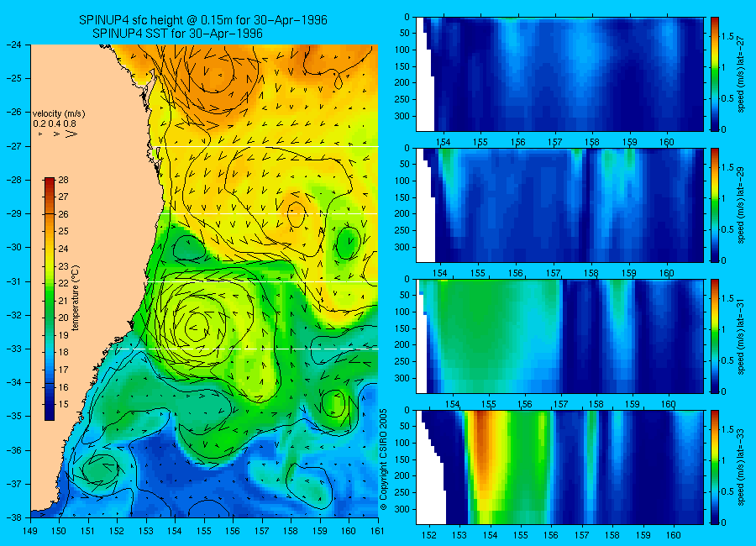Click the 'speed (m/s) lat=-31' label
The height and width of the screenshot is (546, 756).
tap(741, 337)
